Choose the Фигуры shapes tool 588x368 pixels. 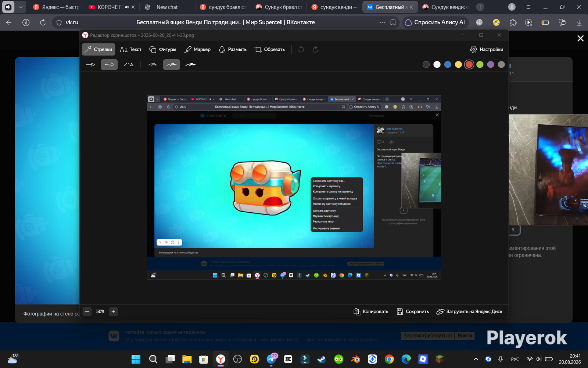tap(163, 49)
